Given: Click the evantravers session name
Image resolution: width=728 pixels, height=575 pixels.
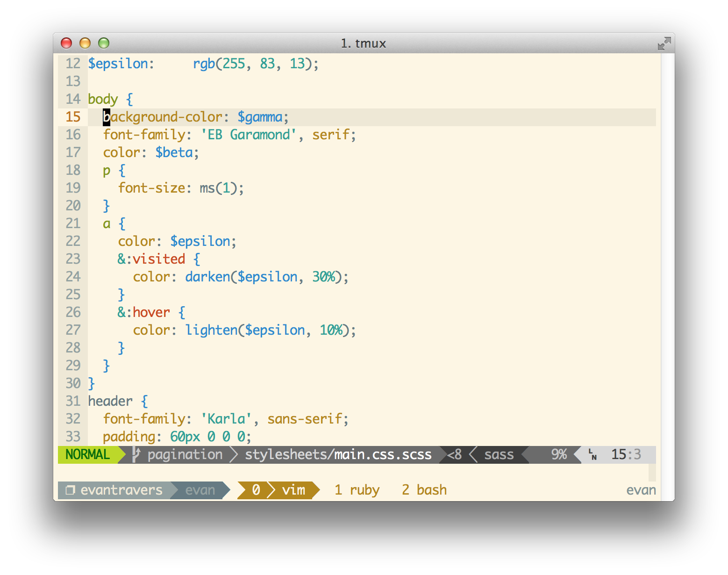Looking at the screenshot, I should (121, 490).
